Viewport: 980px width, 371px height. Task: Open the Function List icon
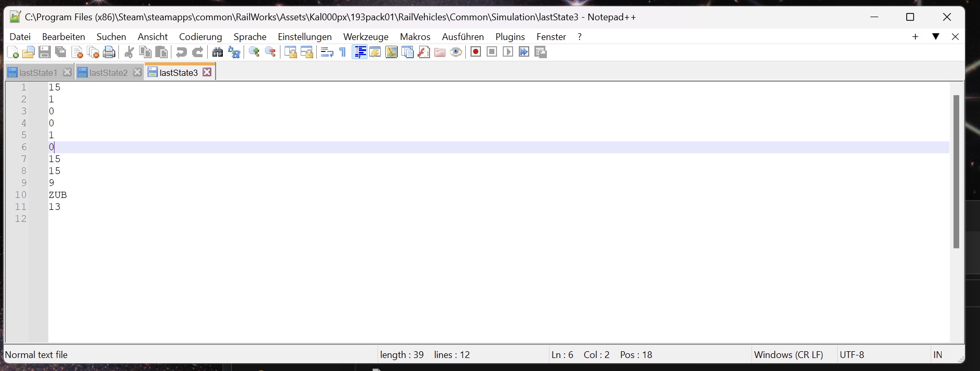pyautogui.click(x=424, y=52)
